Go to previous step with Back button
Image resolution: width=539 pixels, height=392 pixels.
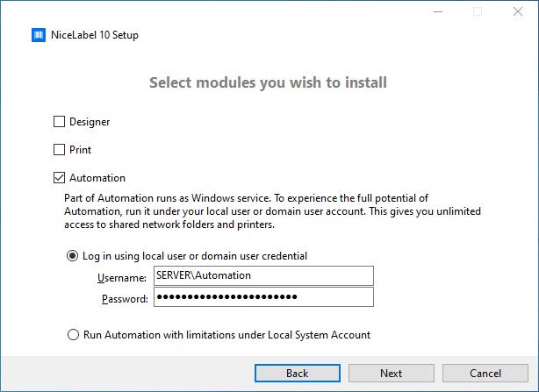(x=298, y=373)
